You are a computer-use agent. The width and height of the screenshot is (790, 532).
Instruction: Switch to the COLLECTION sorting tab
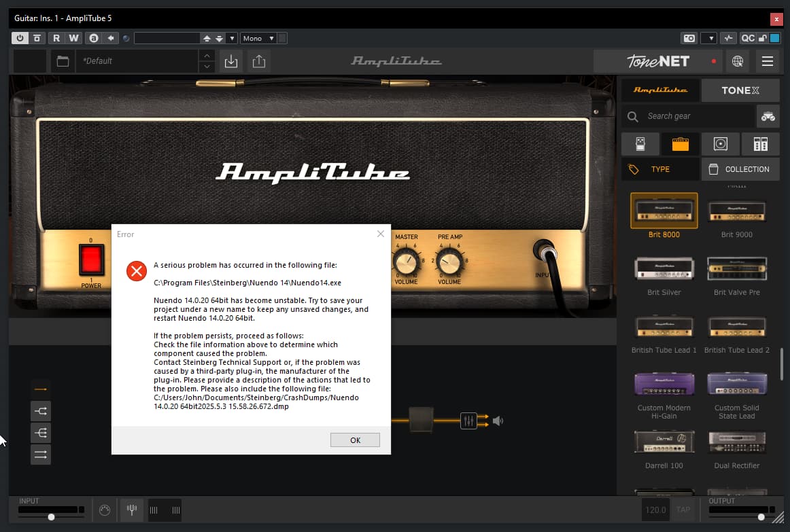tap(740, 169)
